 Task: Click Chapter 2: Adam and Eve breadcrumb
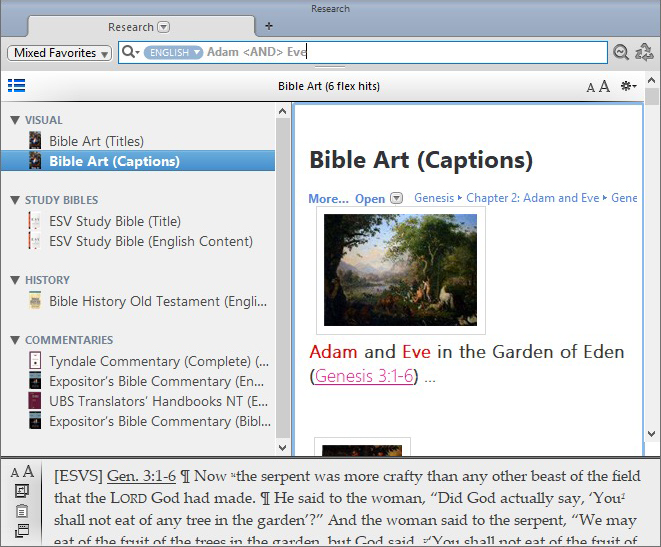tap(532, 198)
